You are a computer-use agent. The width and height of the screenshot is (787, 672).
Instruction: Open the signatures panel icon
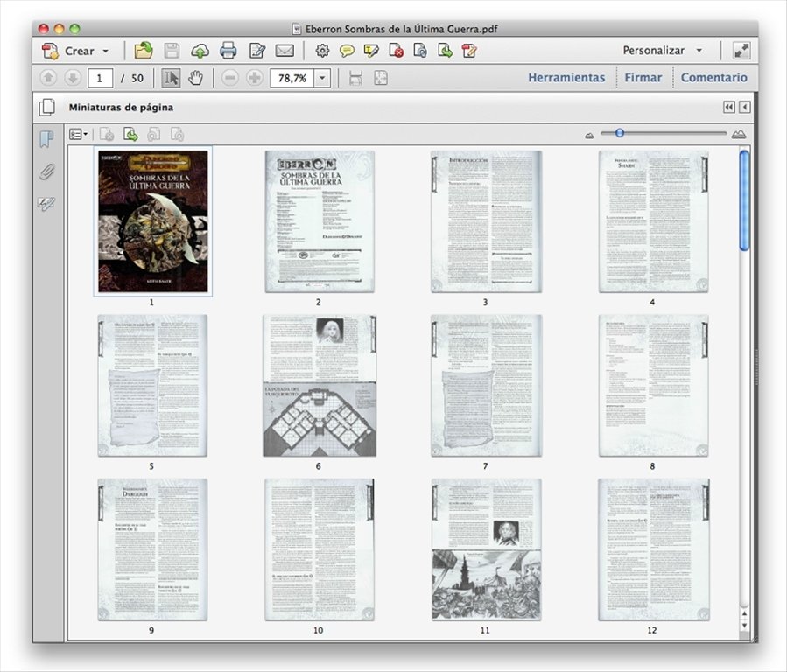(x=46, y=203)
